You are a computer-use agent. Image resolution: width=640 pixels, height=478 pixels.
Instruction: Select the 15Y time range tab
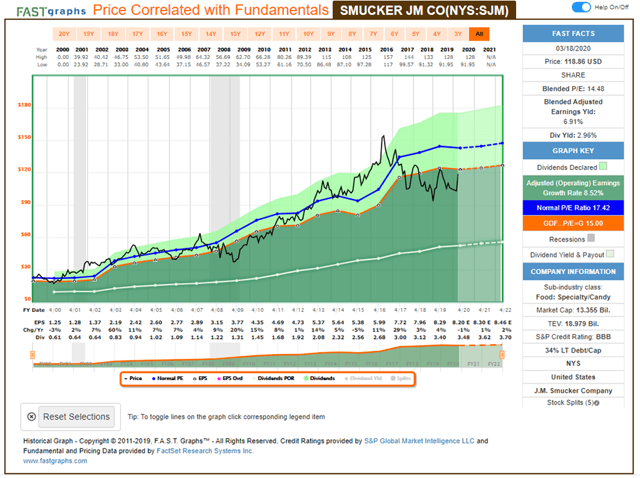pyautogui.click(x=187, y=34)
